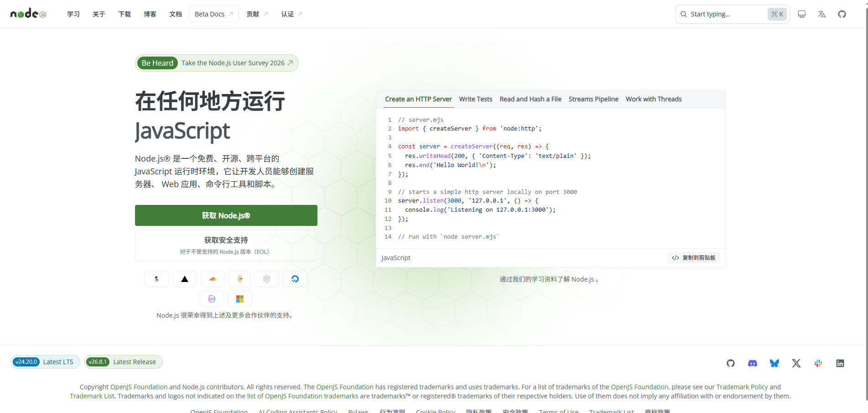Open the Bluesky butterfly icon
The image size is (868, 413).
[x=774, y=363]
